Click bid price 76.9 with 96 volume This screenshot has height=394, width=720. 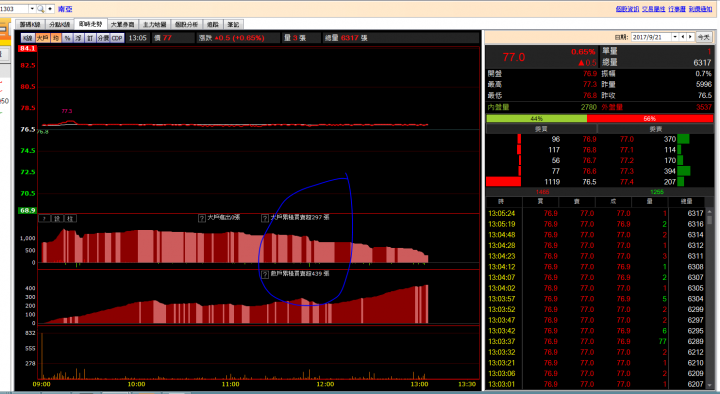pos(589,139)
